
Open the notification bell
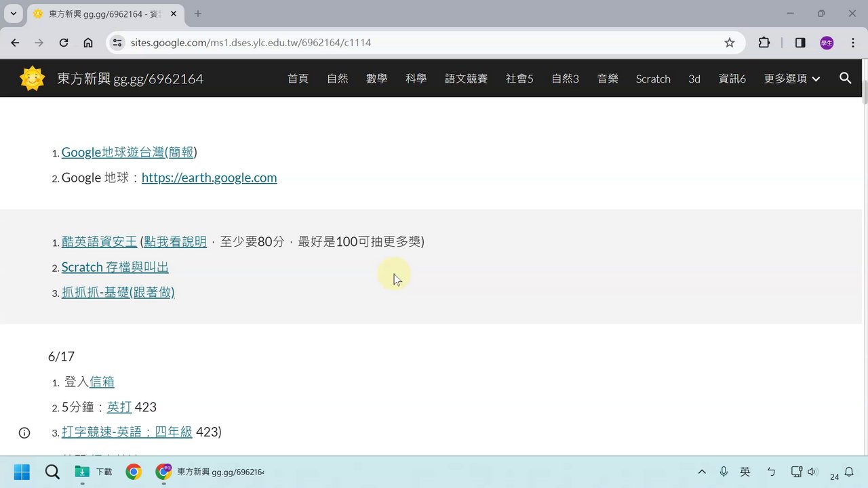(848, 472)
